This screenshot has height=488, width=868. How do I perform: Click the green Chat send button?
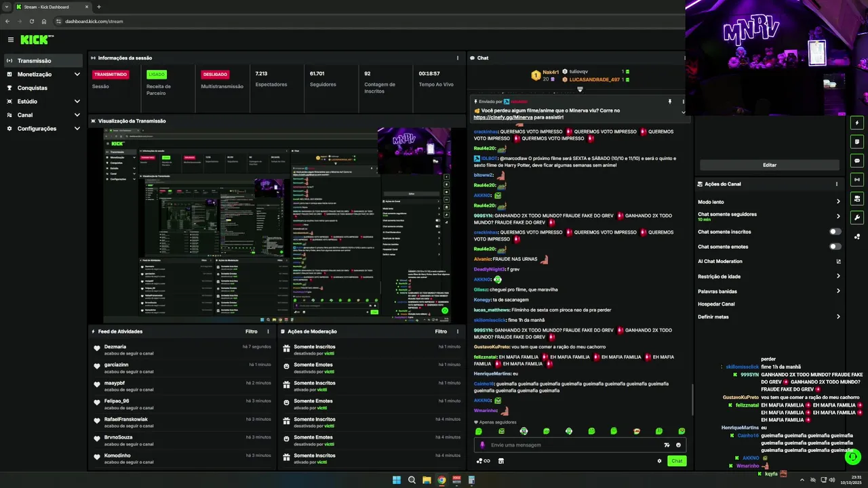(677, 461)
